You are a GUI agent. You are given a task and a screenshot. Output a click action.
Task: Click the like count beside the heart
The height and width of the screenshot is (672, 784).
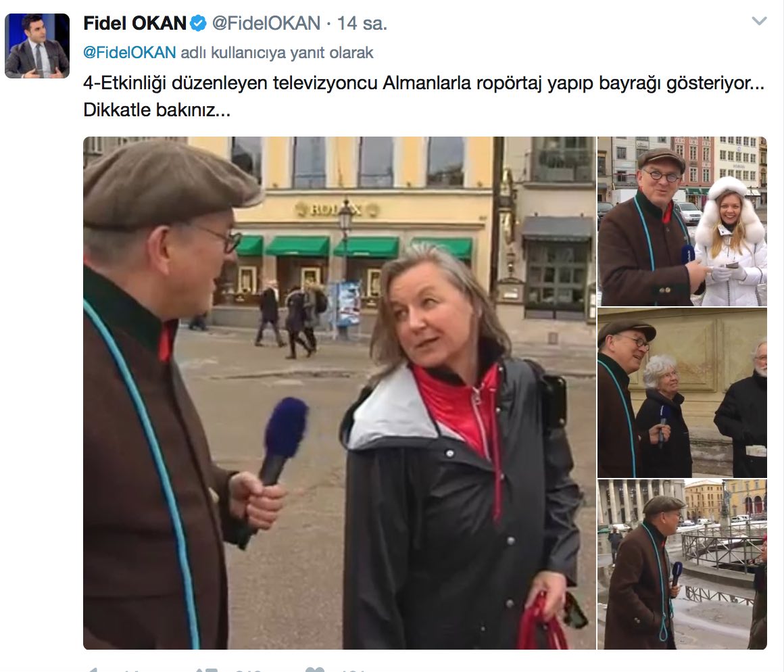[354, 669]
